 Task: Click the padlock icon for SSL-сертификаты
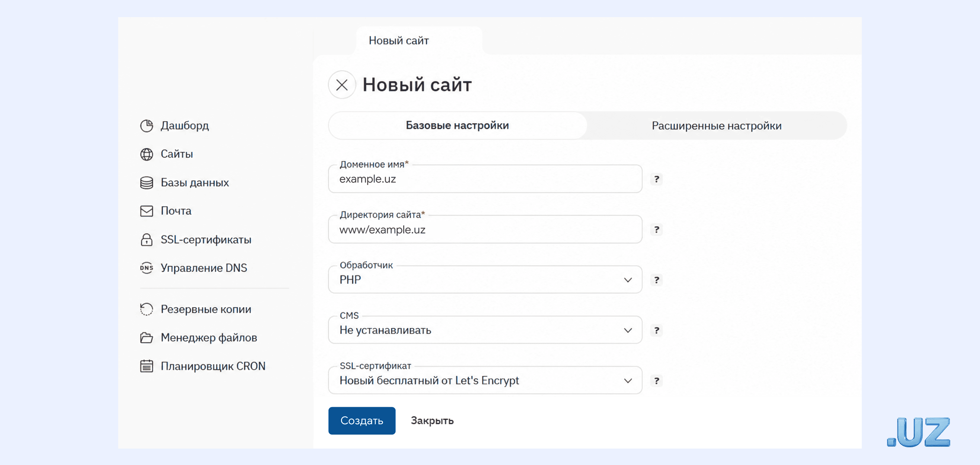pyautogui.click(x=147, y=240)
